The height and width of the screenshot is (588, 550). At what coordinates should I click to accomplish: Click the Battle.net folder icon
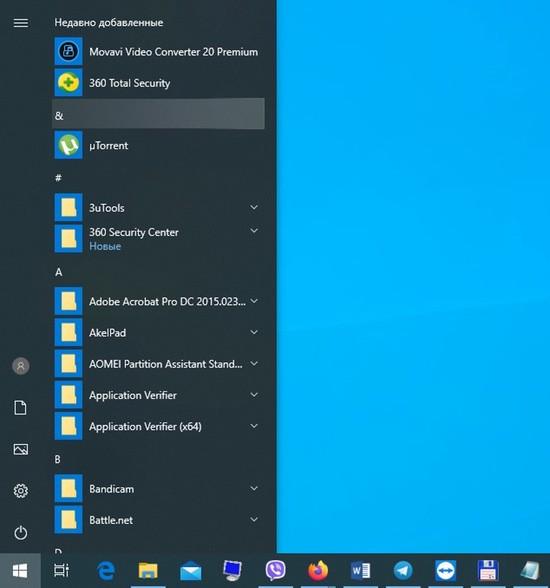tap(69, 519)
